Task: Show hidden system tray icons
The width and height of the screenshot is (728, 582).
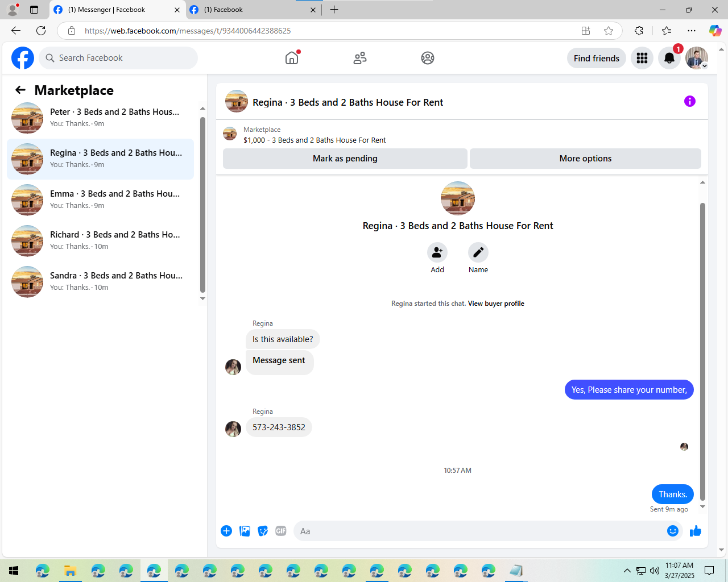Action: (x=627, y=571)
